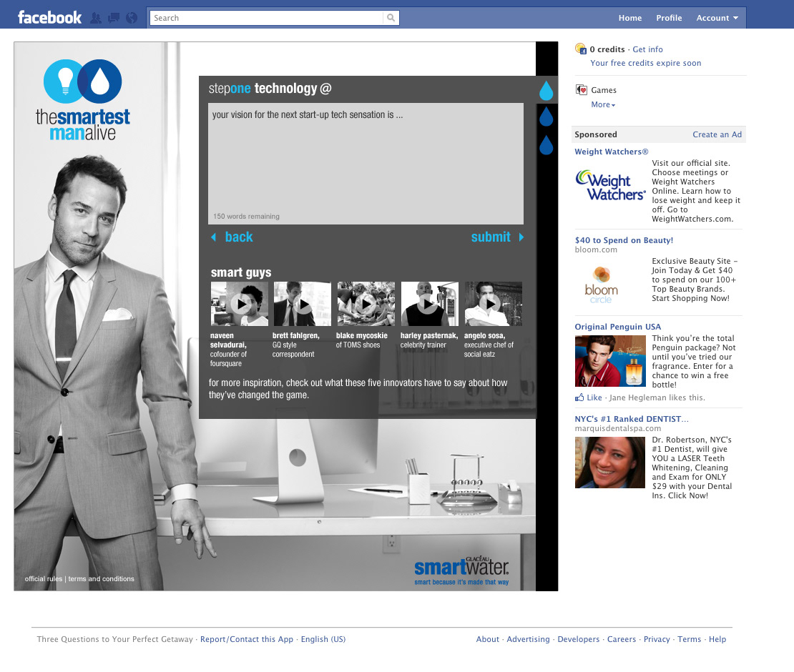Open Profile from the top navigation
The height and width of the screenshot is (672, 794).
click(x=669, y=18)
